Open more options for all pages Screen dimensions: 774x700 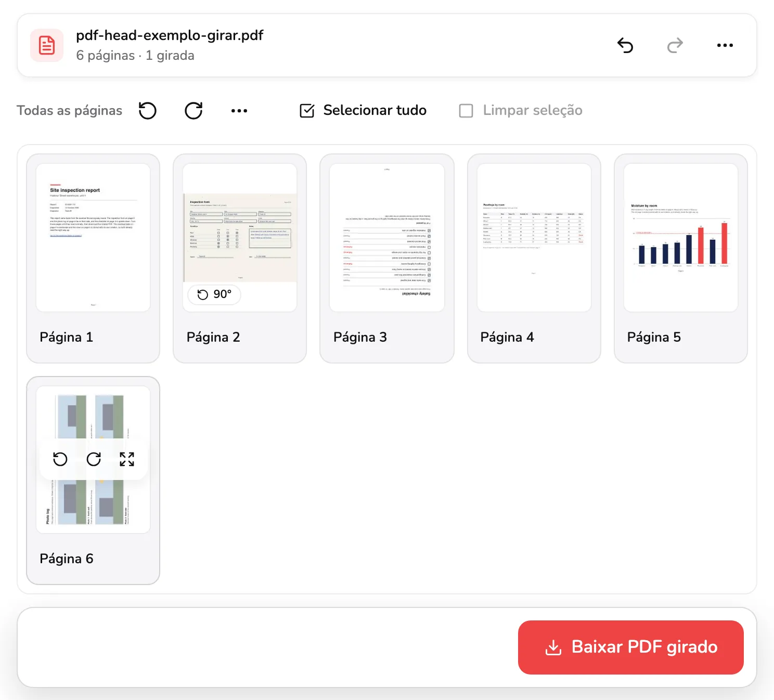point(239,110)
